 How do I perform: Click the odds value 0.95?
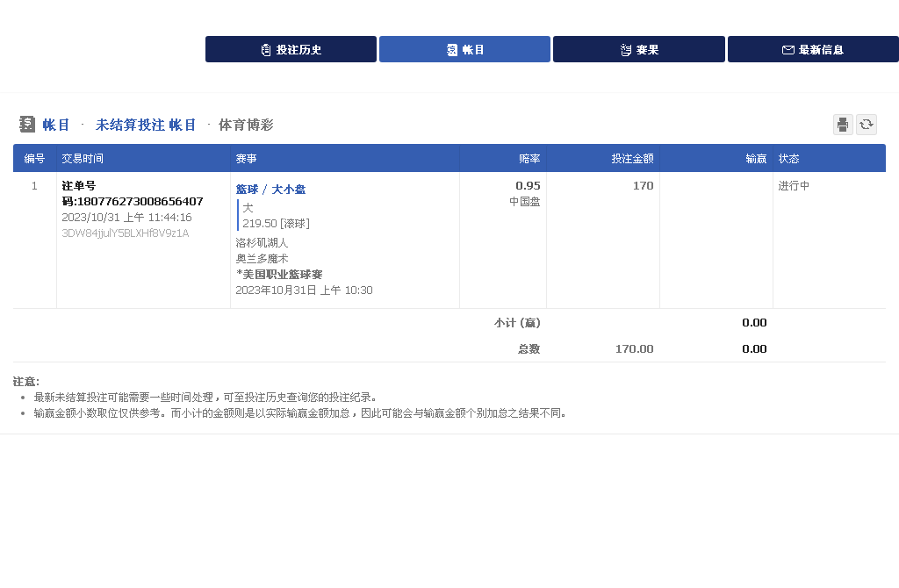(x=528, y=186)
